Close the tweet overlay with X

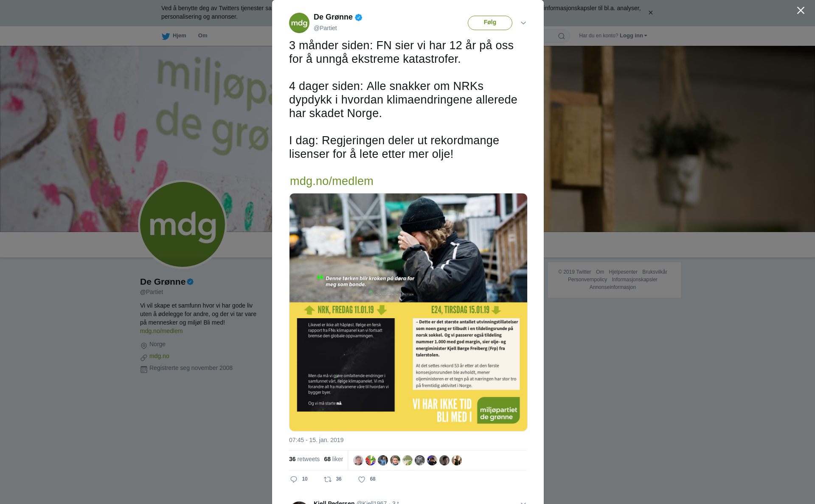[x=801, y=11]
